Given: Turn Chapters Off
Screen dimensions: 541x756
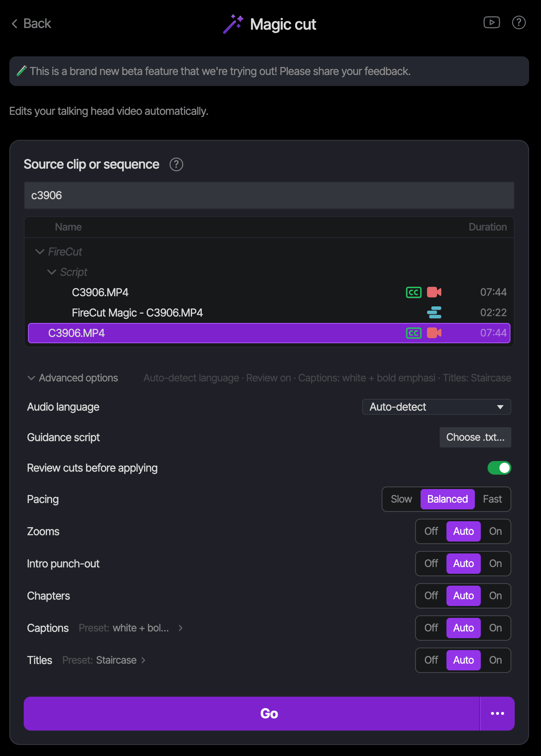Looking at the screenshot, I should 431,596.
